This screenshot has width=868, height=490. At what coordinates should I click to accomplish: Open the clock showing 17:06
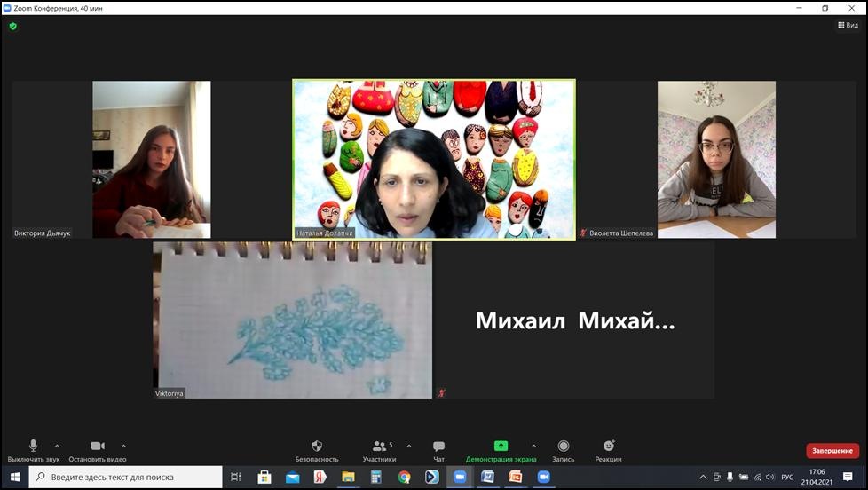817,477
